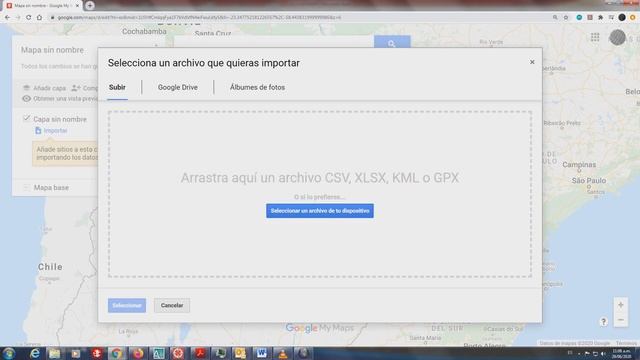The image size is (640, 360).
Task: Open a new browser tab
Action: point(90,5)
